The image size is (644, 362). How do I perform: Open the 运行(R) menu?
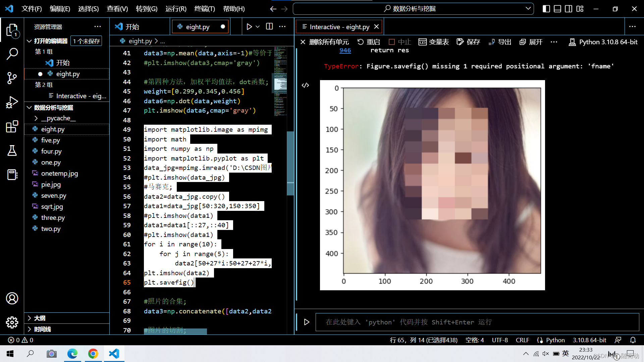176,9
